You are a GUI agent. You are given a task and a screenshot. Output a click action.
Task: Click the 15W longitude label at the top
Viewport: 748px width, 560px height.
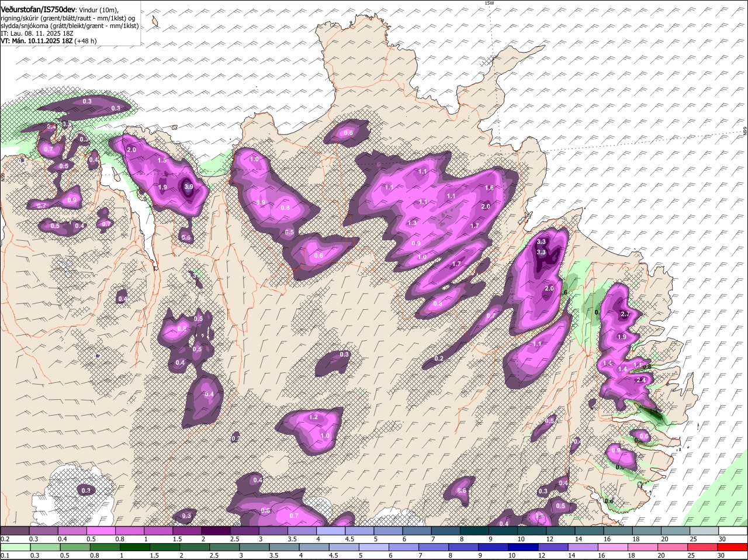[490, 4]
